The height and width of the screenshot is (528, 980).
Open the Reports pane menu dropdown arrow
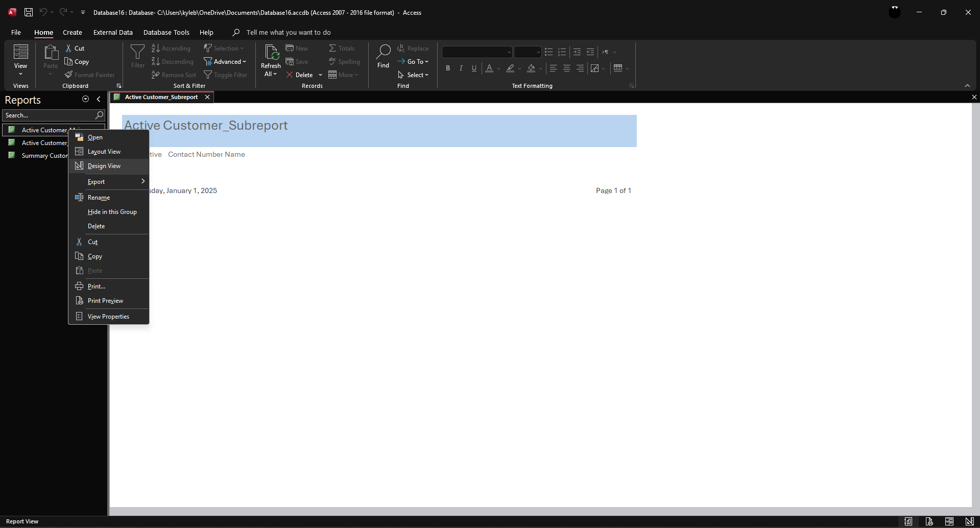[x=85, y=100]
